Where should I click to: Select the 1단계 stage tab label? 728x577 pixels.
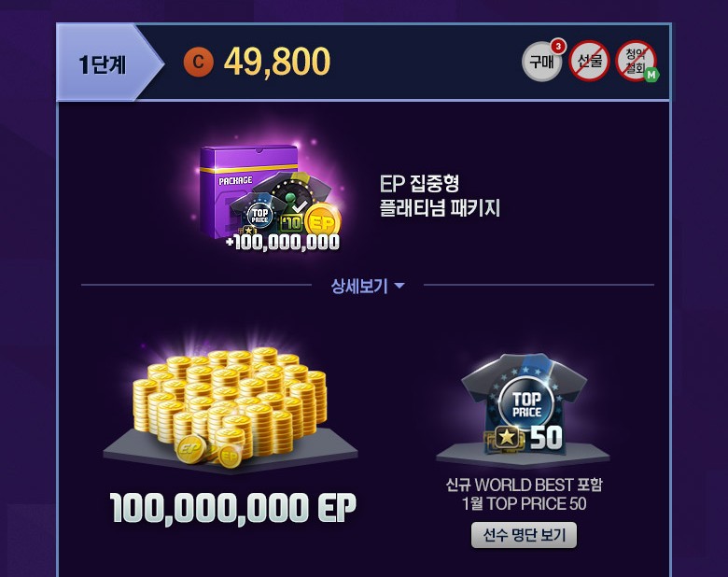[x=103, y=63]
